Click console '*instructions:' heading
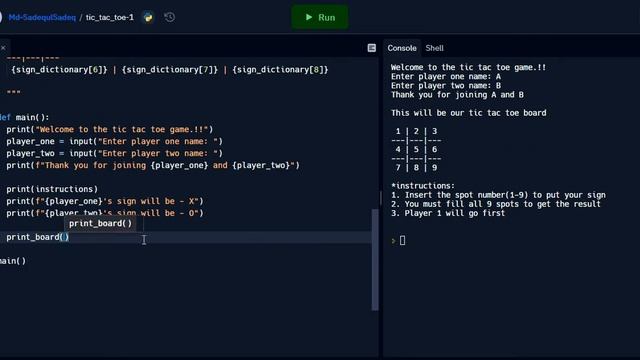The height and width of the screenshot is (360, 640). pos(422,186)
